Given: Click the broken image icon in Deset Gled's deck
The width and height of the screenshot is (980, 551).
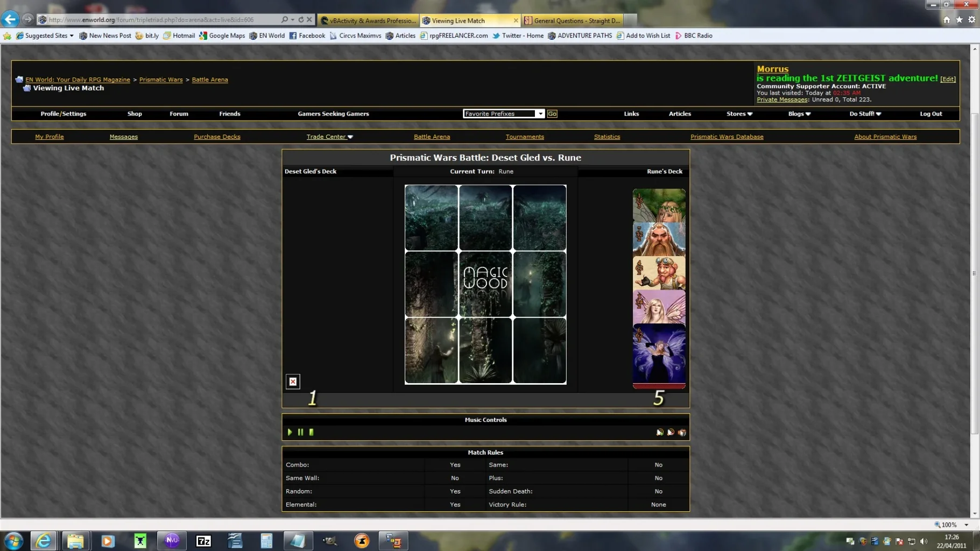Looking at the screenshot, I should (x=293, y=382).
